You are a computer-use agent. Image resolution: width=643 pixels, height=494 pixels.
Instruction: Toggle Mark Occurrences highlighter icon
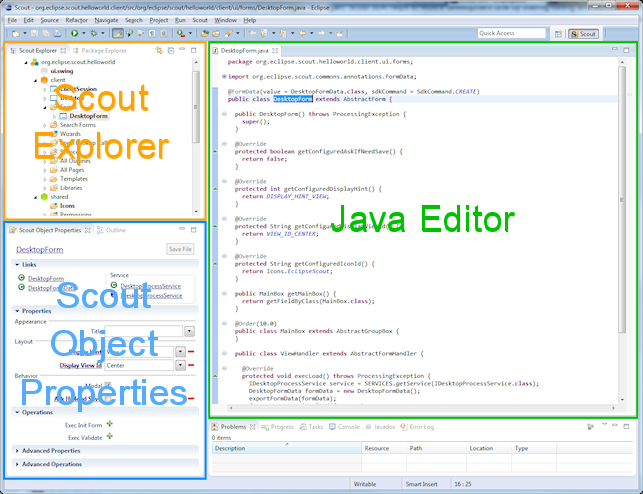118,33
